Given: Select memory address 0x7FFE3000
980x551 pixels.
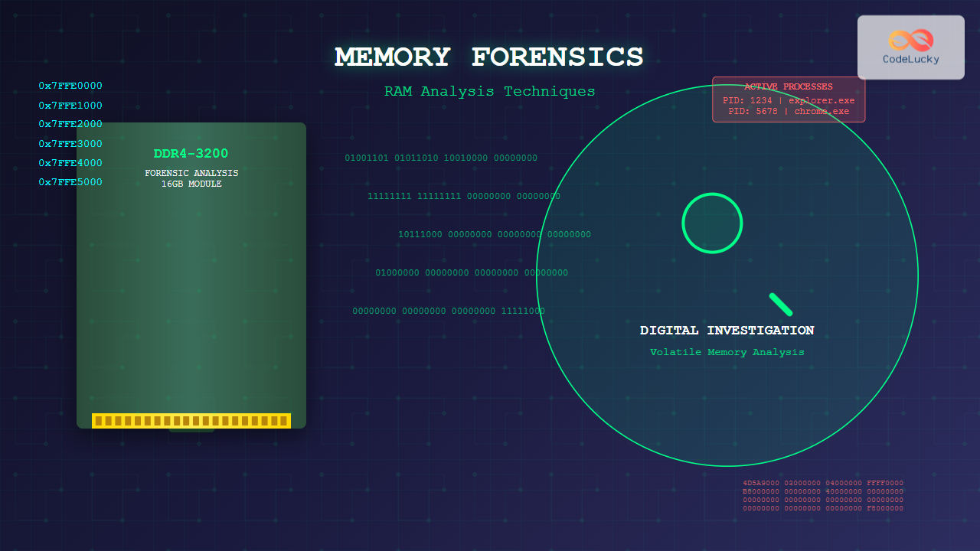Looking at the screenshot, I should pos(70,144).
